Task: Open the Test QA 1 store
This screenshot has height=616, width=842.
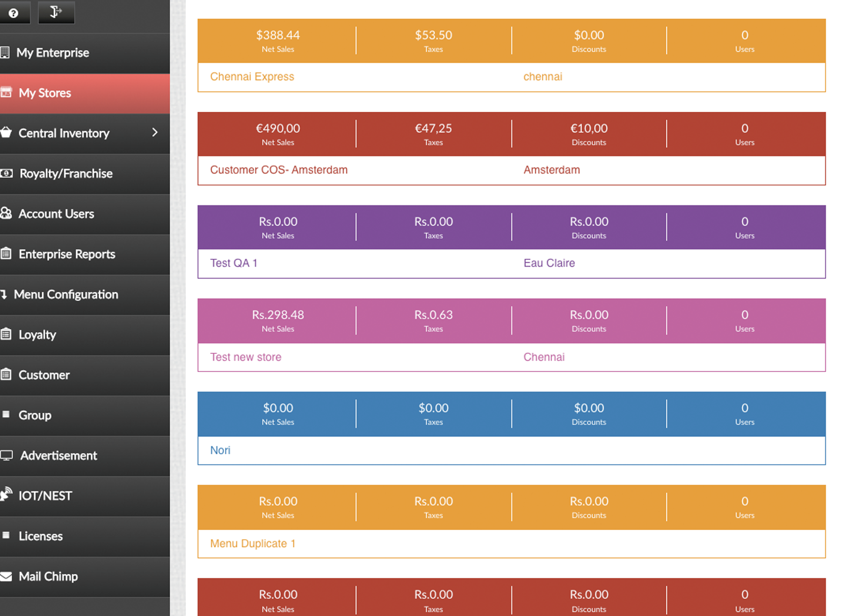Action: pyautogui.click(x=234, y=263)
